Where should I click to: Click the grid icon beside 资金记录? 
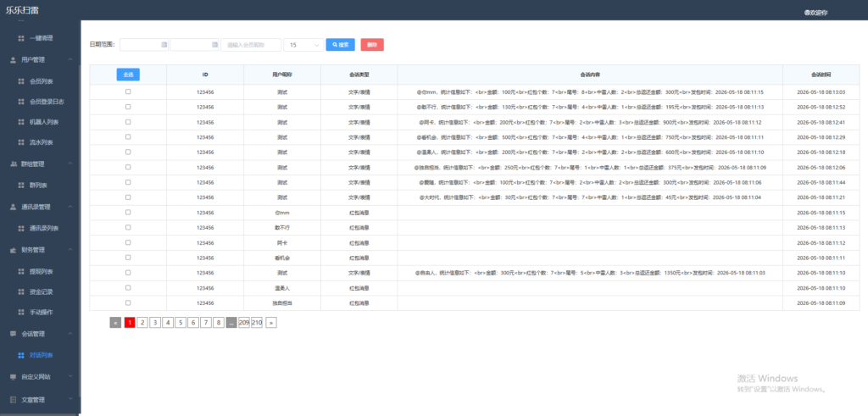point(21,291)
